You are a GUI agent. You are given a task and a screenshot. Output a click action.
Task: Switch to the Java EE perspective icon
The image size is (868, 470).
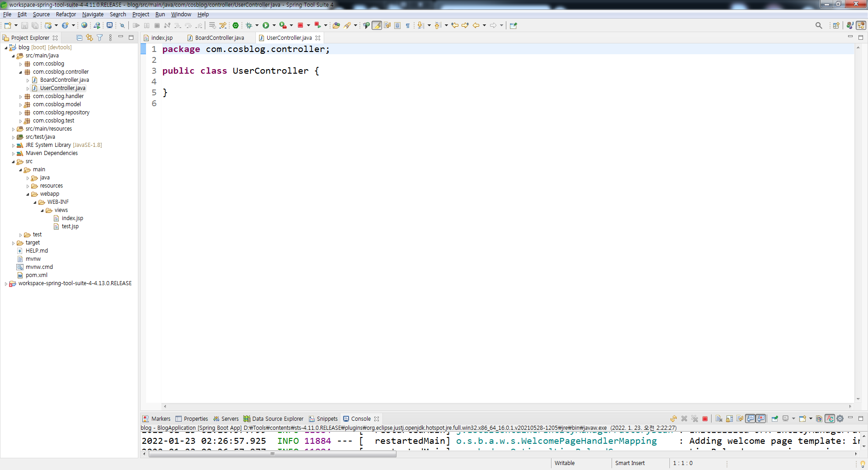pyautogui.click(x=850, y=25)
